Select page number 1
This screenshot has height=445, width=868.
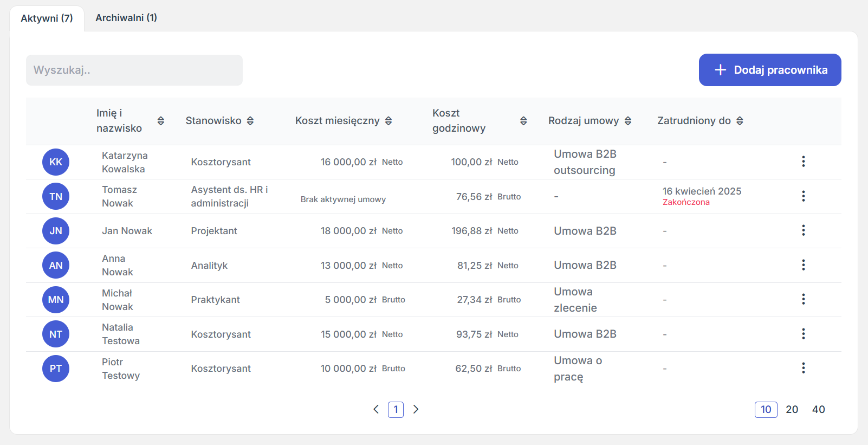(396, 409)
